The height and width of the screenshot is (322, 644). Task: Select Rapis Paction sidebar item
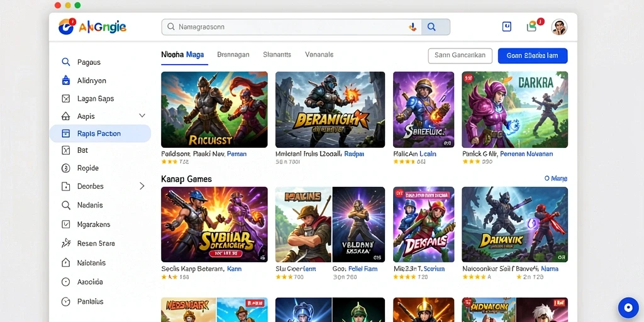tap(100, 133)
